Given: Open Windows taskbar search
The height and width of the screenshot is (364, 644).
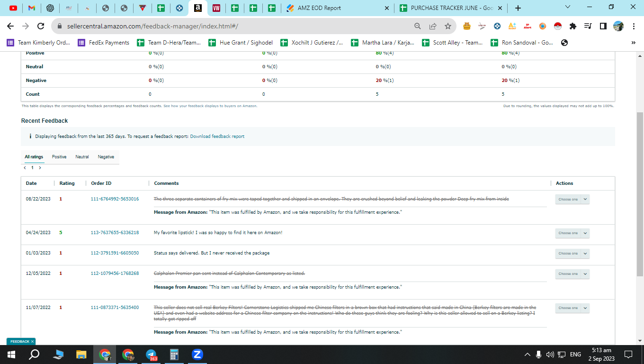Looking at the screenshot, I should pyautogui.click(x=34, y=354).
